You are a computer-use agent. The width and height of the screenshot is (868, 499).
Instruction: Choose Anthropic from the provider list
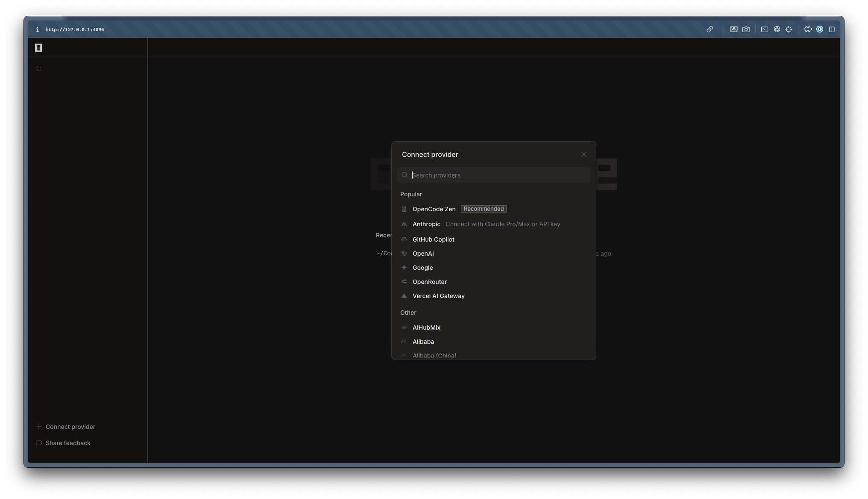pos(426,224)
